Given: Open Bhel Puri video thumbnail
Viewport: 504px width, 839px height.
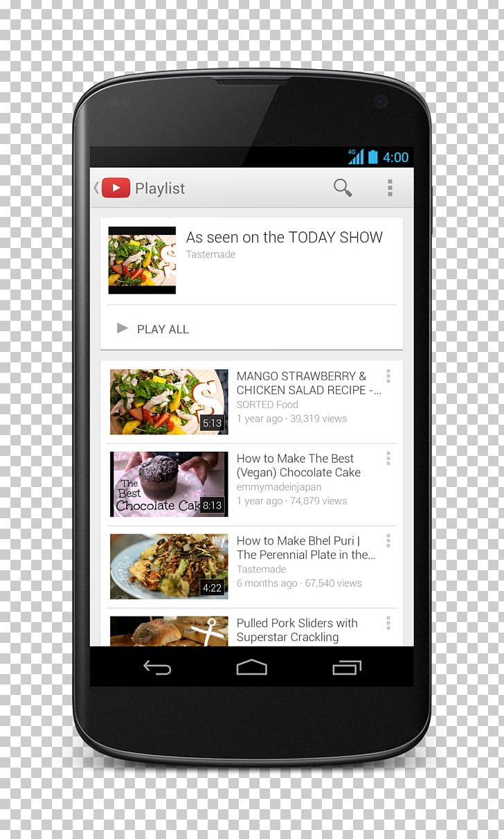Looking at the screenshot, I should pos(169,567).
